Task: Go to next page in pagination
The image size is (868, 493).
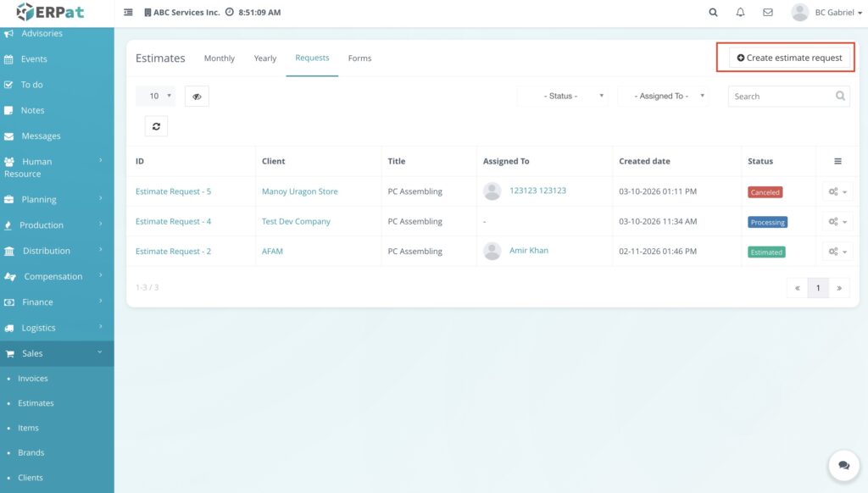Action: pos(838,288)
